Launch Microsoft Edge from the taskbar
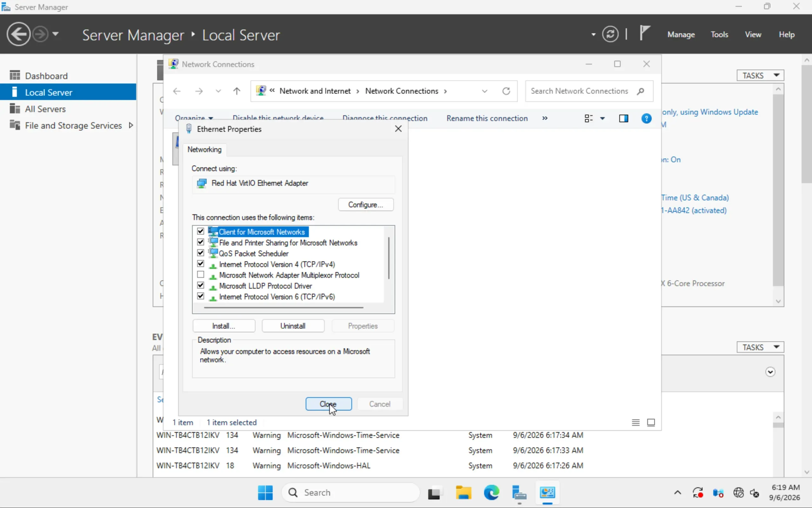Image resolution: width=812 pixels, height=508 pixels. point(491,492)
